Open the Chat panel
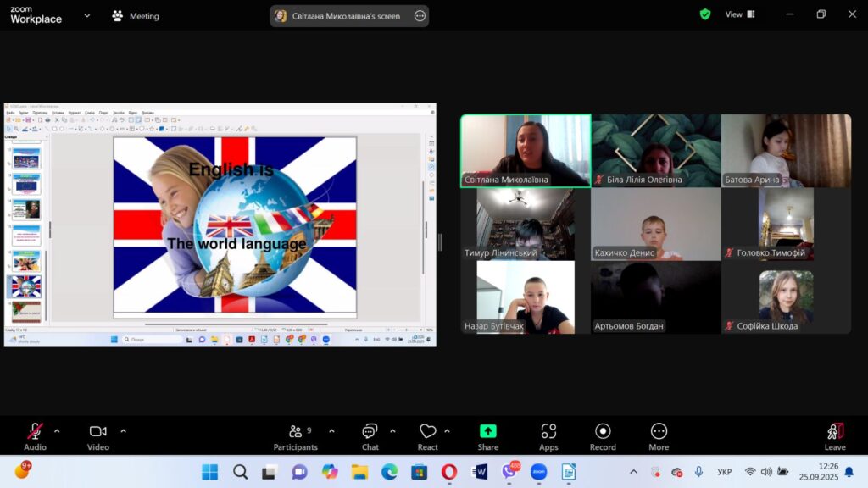The image size is (868, 488). tap(370, 436)
